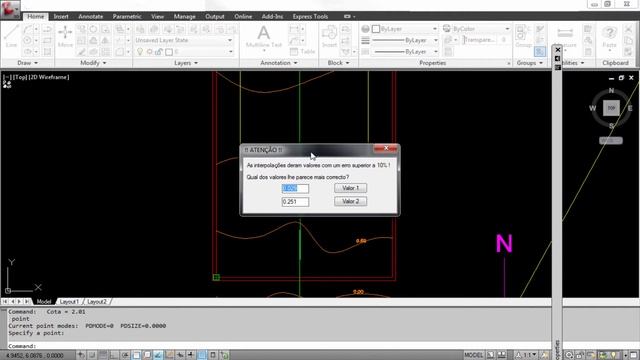
Task: Toggle Object Snap in status bar
Action: (x=136, y=355)
